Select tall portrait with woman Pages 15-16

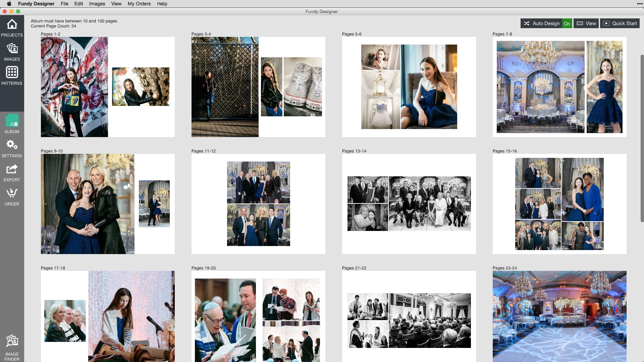coord(583,189)
